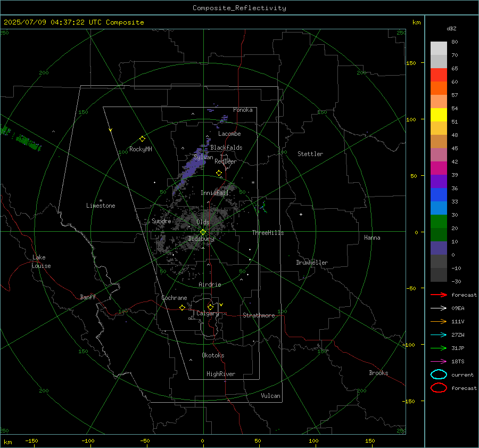Click the RockyMH label
Screen dimensions: 479x448
141,149
